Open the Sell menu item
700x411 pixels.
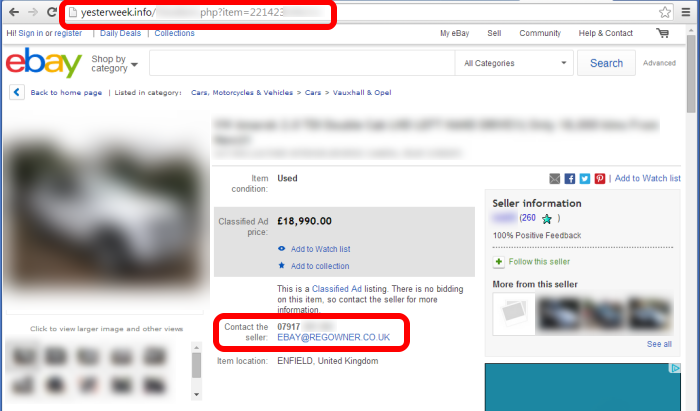(494, 33)
